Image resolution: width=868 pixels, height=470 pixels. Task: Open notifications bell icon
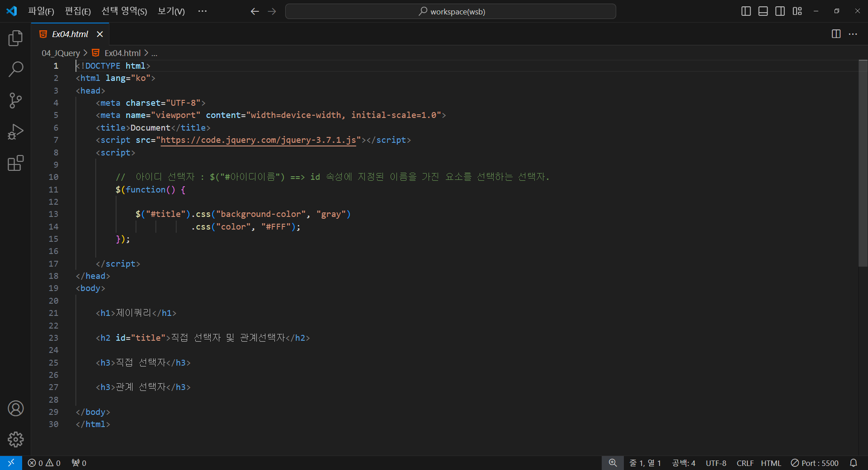pyautogui.click(x=854, y=463)
